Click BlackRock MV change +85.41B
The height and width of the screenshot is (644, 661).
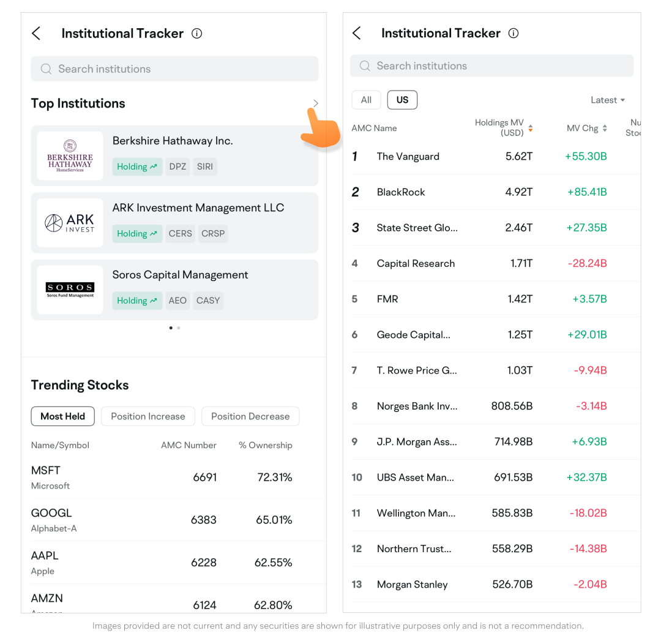pyautogui.click(x=587, y=192)
